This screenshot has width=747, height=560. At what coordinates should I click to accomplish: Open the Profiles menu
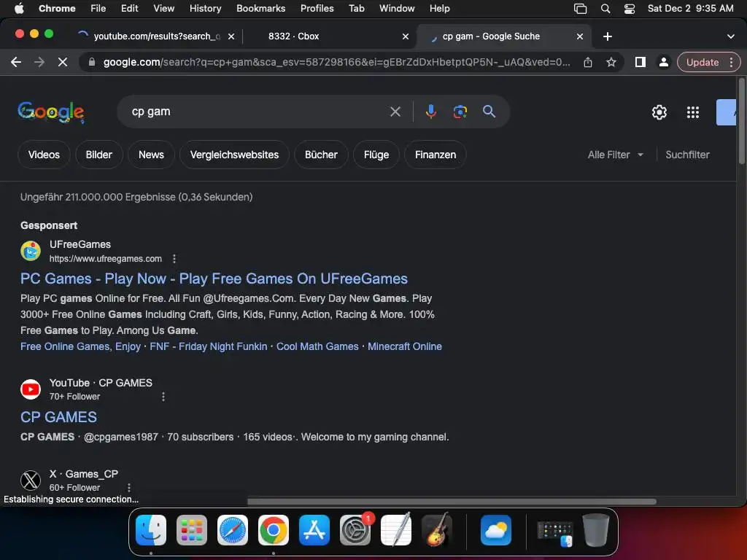click(317, 9)
